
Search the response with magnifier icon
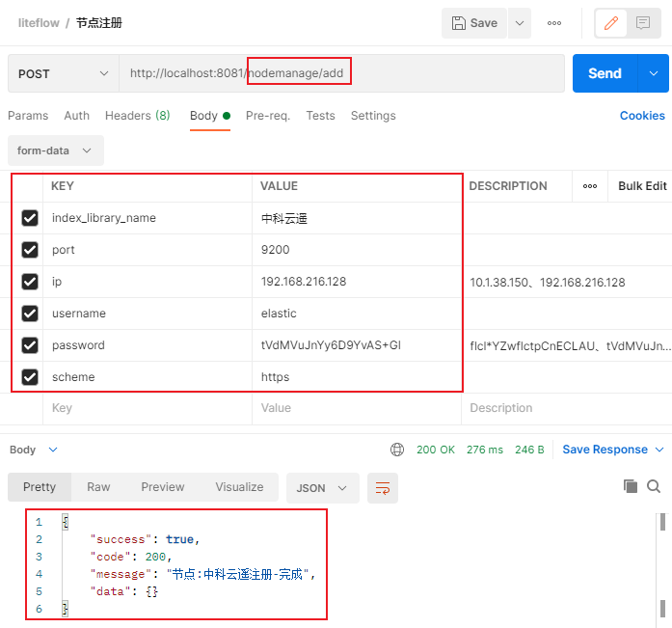pos(654,486)
